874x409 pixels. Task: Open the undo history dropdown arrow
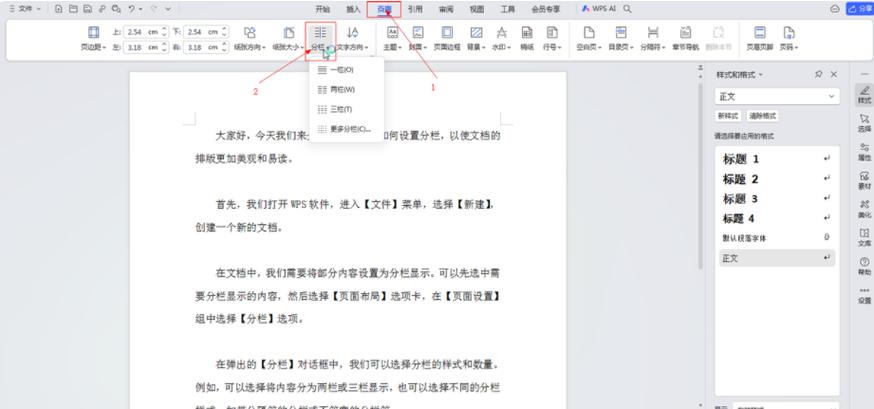coord(140,9)
